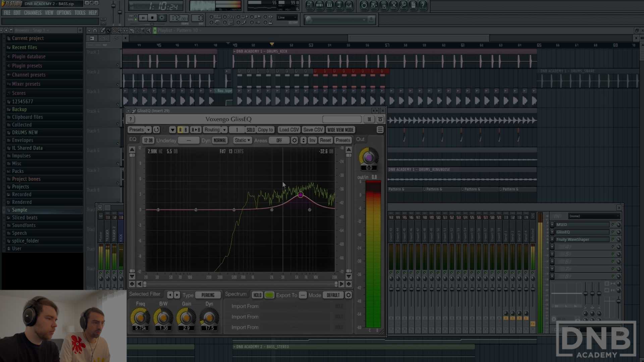Open the Spectrum Mode DEFAULT selector
Screen dimensions: 644x362
[x=333, y=295]
